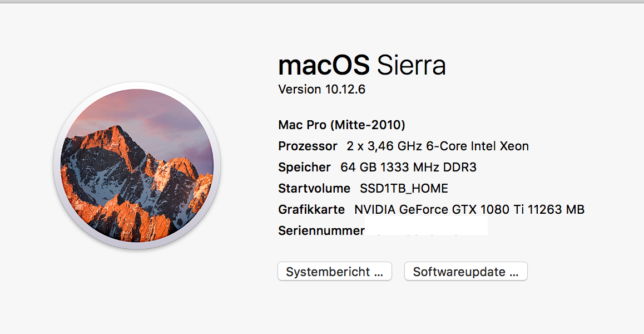Image resolution: width=644 pixels, height=334 pixels.
Task: Click the "2 x" processor count text
Action: 355,146
